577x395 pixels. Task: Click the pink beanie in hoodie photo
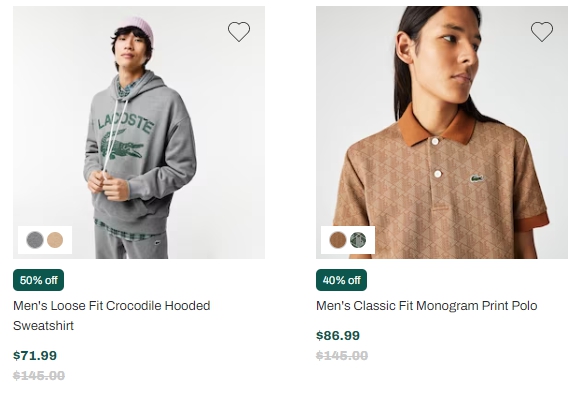coord(137,28)
